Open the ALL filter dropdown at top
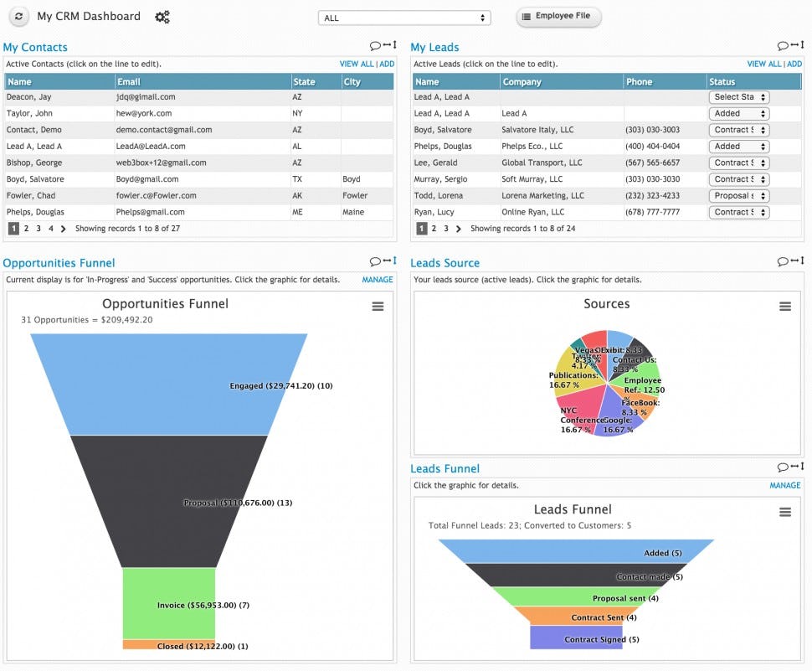812x671 pixels. [404, 17]
